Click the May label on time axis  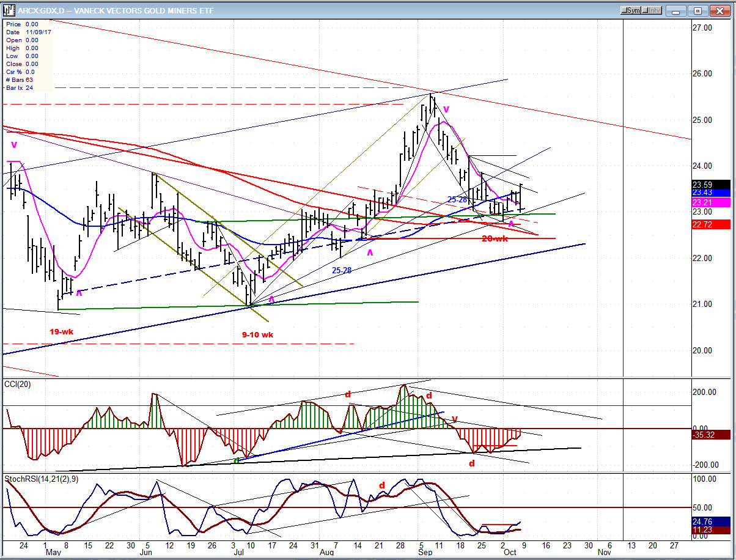[x=53, y=551]
